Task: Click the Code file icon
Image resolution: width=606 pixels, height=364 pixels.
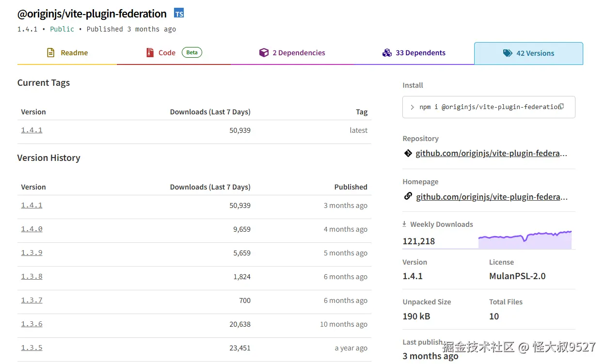Action: click(150, 53)
